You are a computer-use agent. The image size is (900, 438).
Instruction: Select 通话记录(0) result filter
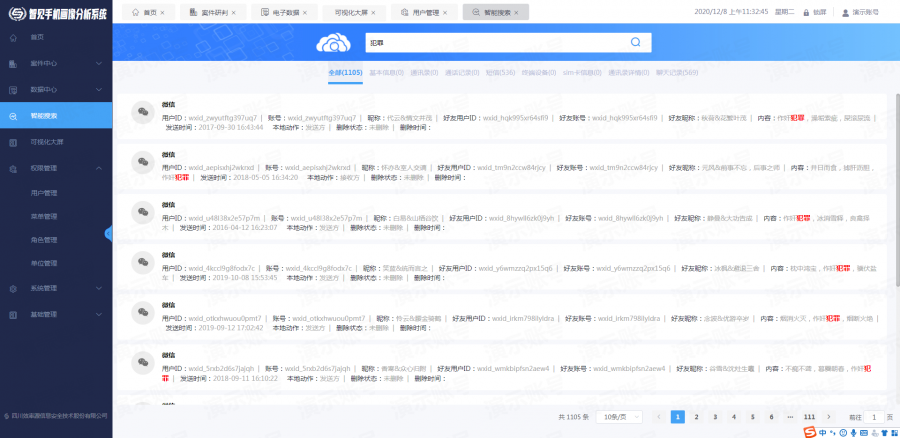pyautogui.click(x=462, y=73)
